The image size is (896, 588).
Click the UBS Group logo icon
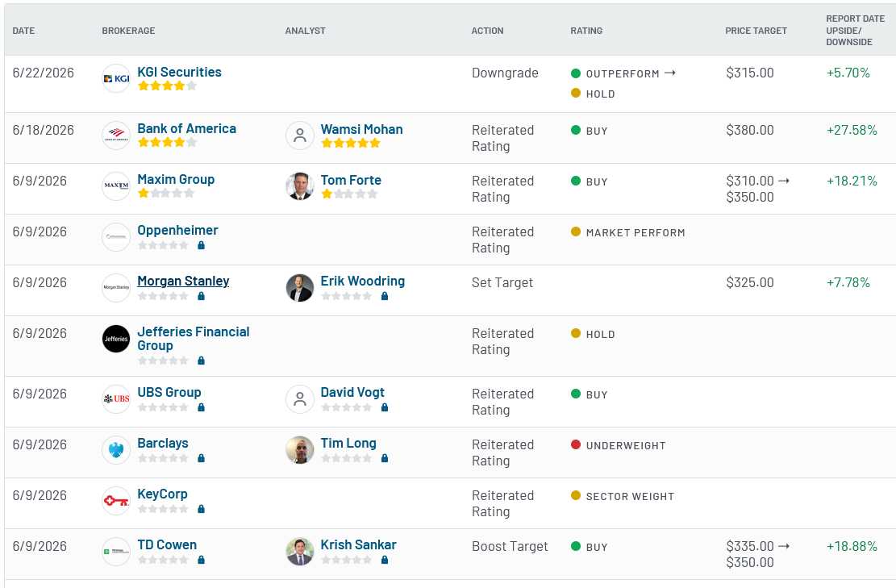[x=116, y=399]
